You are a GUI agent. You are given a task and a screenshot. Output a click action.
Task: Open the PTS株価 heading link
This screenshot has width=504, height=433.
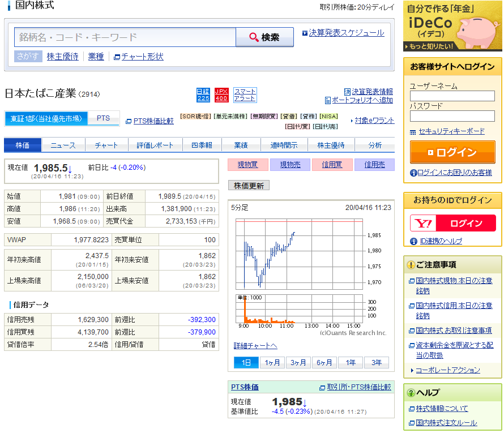tap(245, 387)
